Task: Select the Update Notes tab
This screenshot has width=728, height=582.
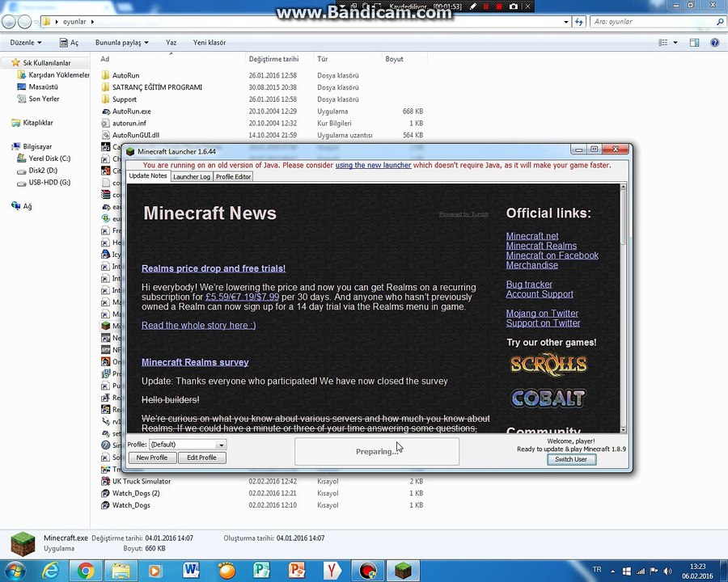Action: point(148,176)
